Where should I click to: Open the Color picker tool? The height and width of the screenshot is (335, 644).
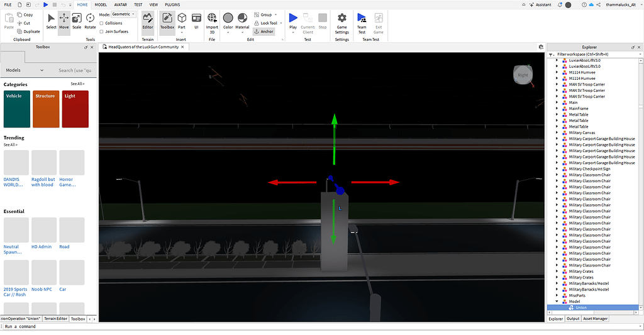[228, 21]
